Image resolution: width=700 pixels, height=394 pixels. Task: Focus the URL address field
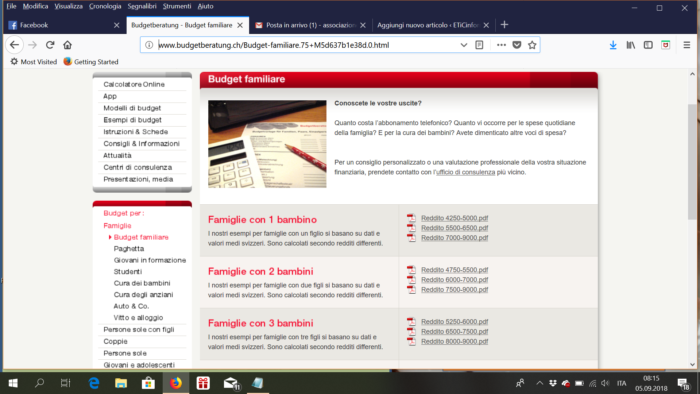308,45
